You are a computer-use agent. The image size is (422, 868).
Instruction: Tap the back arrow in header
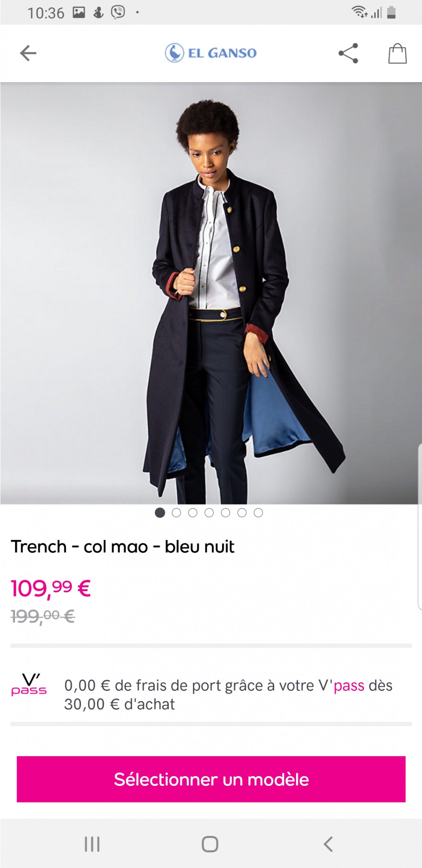pyautogui.click(x=28, y=53)
